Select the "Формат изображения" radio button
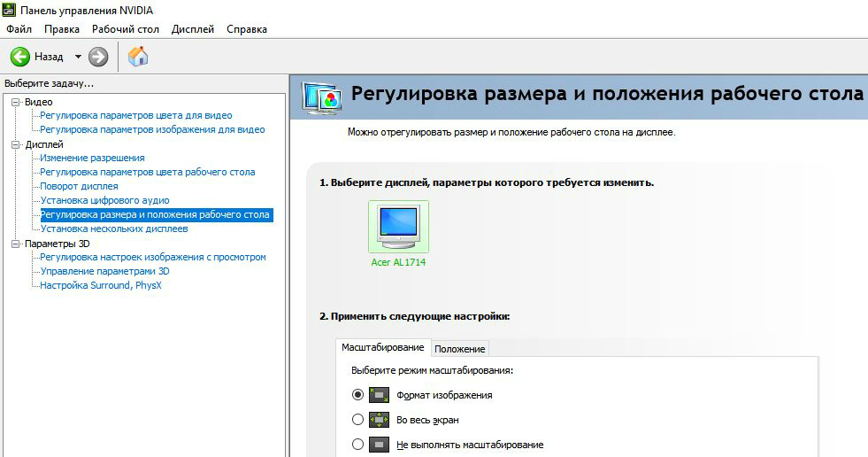Screen dimensions: 868x457 click(357, 395)
